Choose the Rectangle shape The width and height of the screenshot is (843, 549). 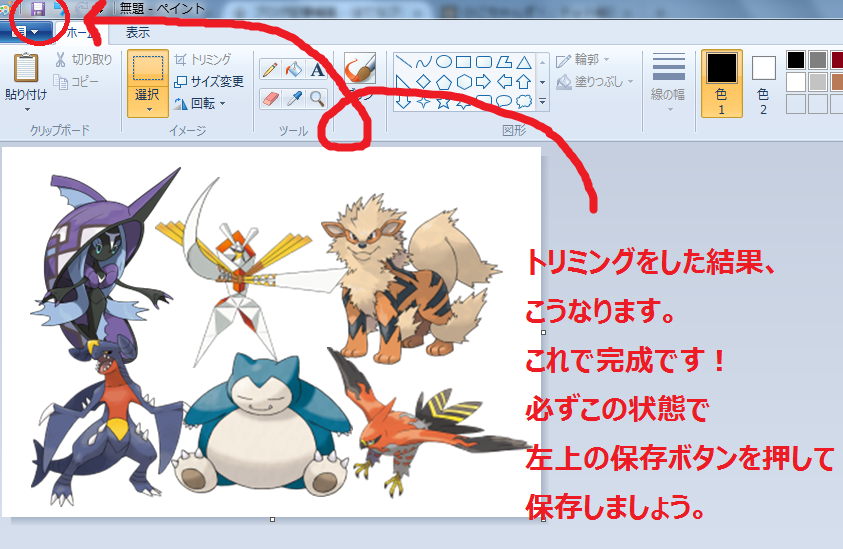463,62
